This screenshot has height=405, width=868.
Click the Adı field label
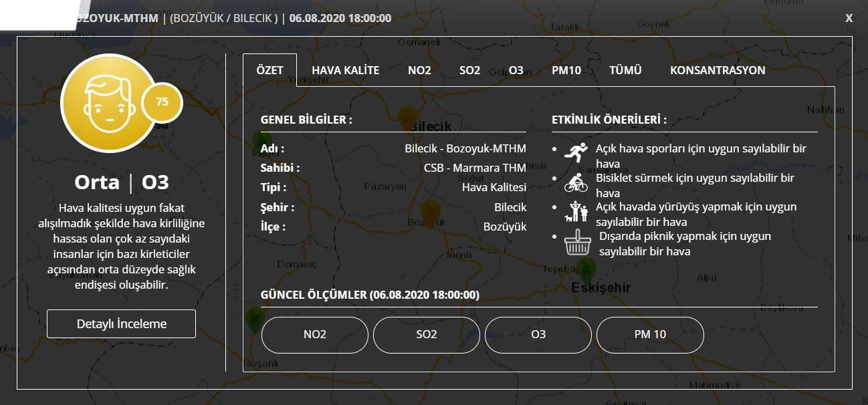(x=272, y=148)
